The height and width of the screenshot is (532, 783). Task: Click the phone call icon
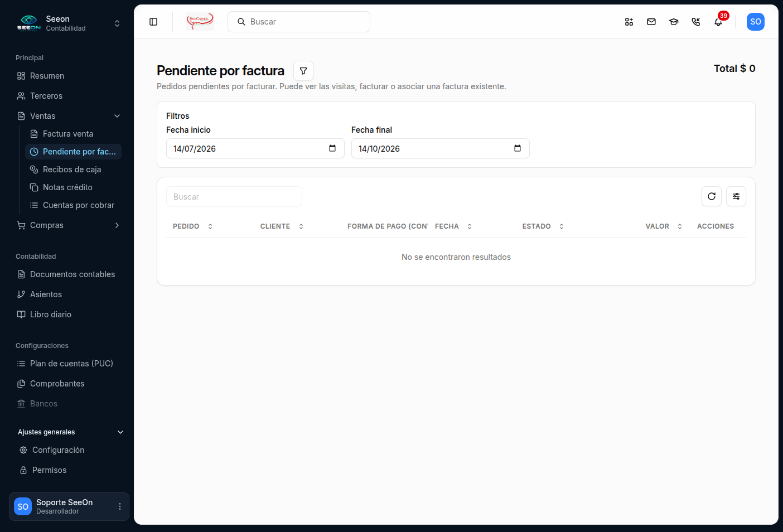click(x=696, y=22)
